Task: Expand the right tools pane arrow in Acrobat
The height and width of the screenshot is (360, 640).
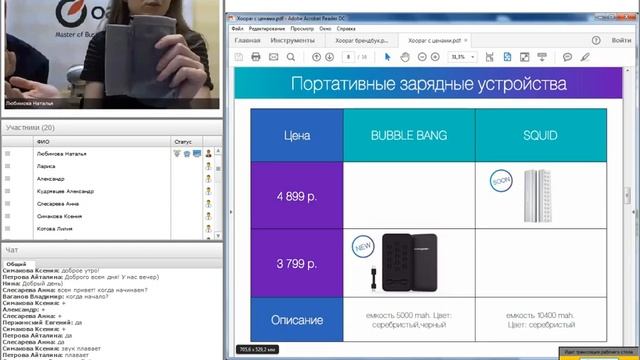Action: click(x=633, y=212)
